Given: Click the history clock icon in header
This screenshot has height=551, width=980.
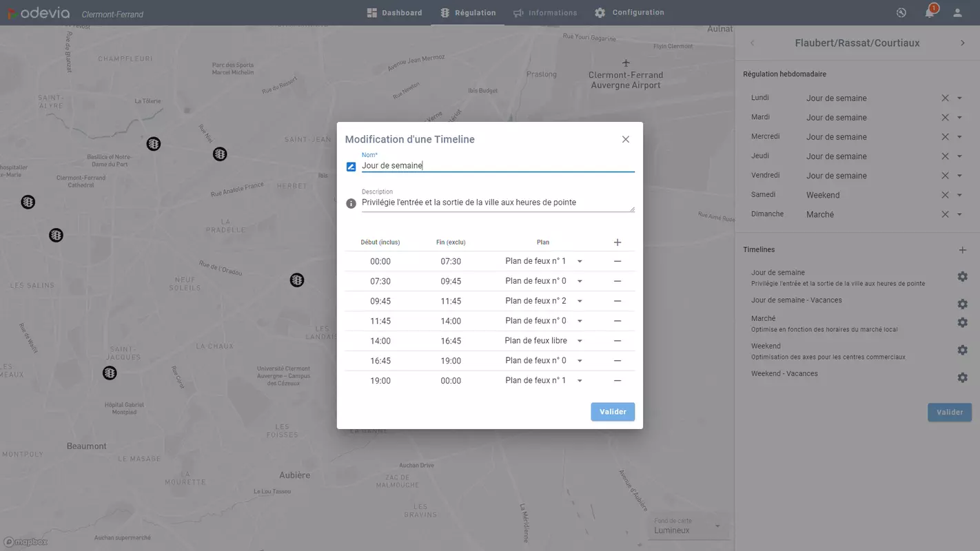Looking at the screenshot, I should [x=901, y=12].
